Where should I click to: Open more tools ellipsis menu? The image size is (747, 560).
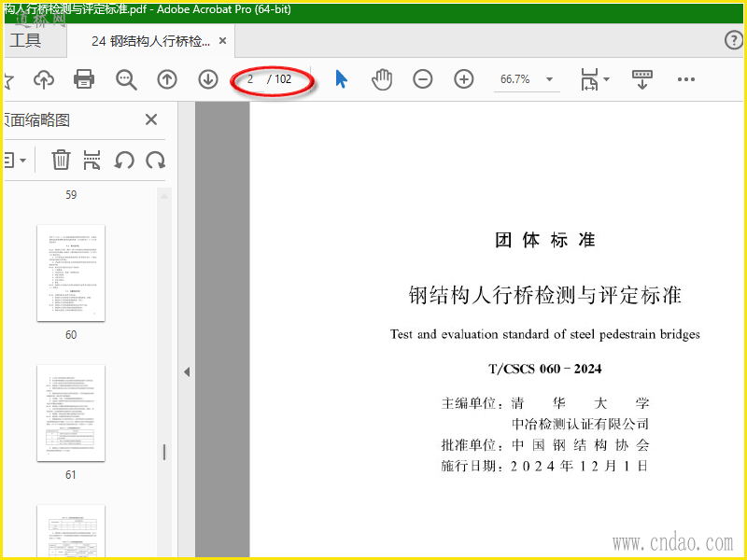686,79
